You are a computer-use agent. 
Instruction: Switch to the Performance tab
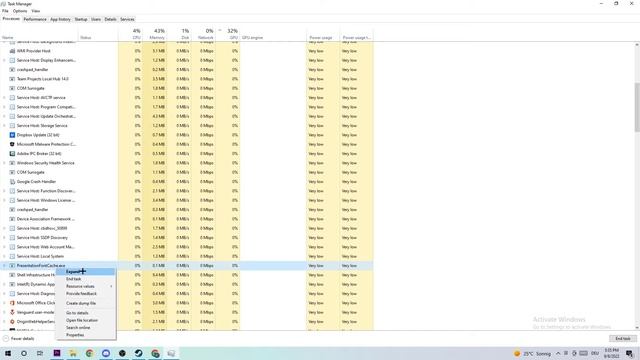(35, 19)
